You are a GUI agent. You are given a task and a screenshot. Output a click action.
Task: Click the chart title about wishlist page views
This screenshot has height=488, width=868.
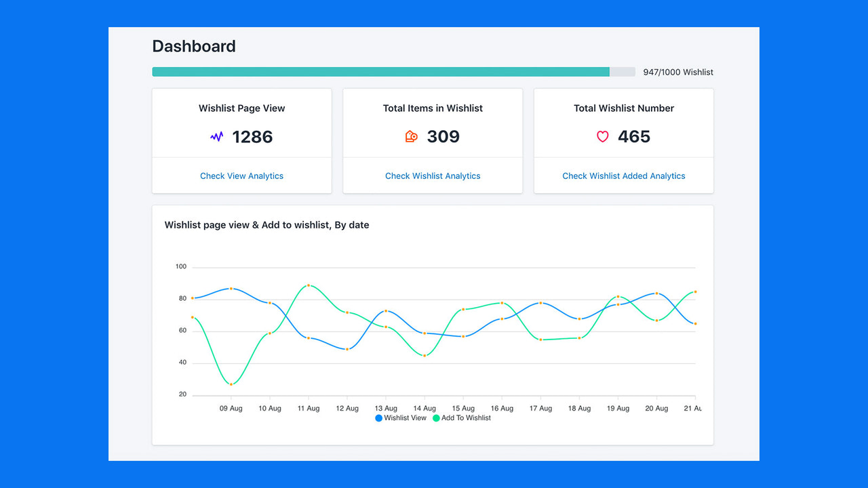click(267, 224)
